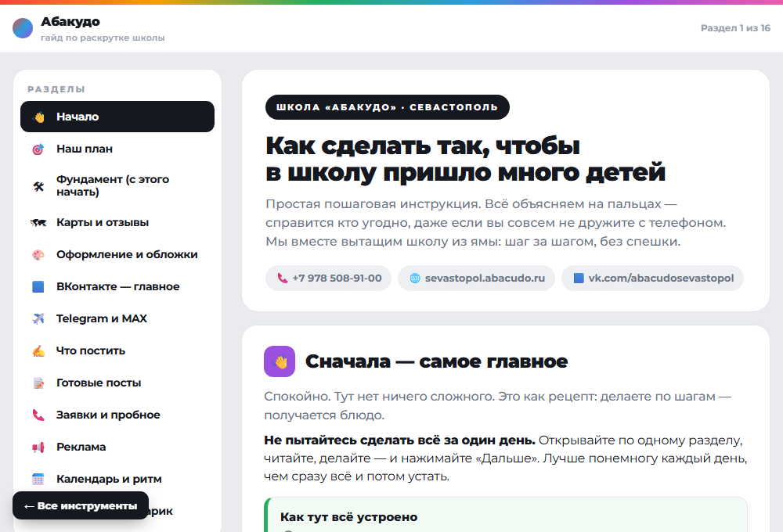Click memo icon beside Готовые посты
The height and width of the screenshot is (532, 783).
pyautogui.click(x=38, y=383)
